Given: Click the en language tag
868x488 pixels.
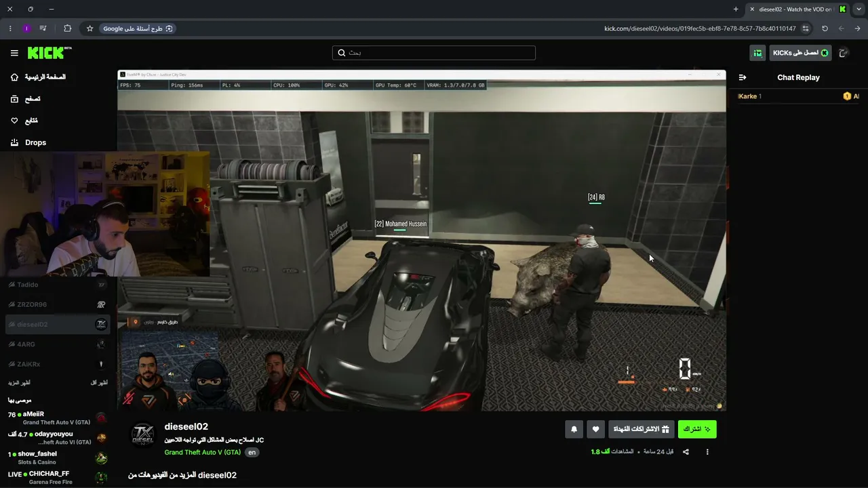Looking at the screenshot, I should (x=252, y=452).
